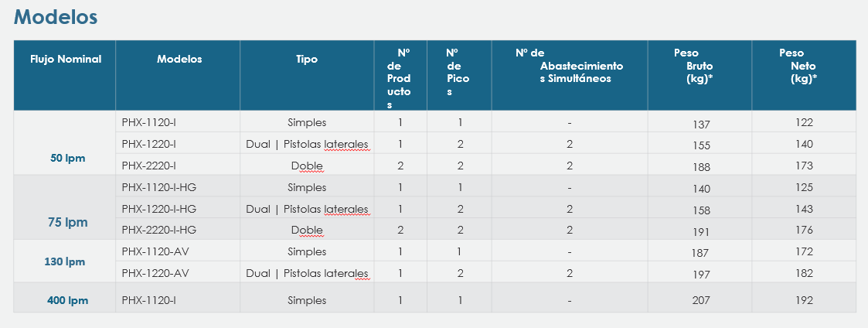Click the gross weight value 207

point(701,300)
